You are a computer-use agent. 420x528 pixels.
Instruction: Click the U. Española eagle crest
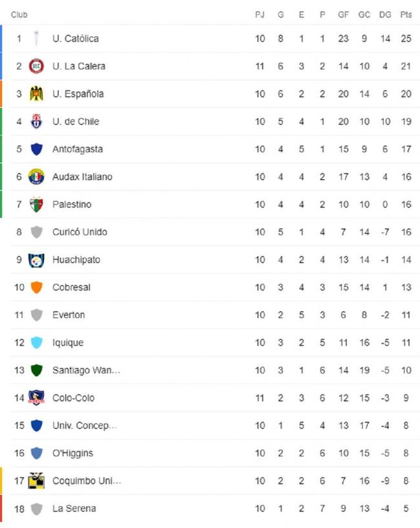coord(36,94)
